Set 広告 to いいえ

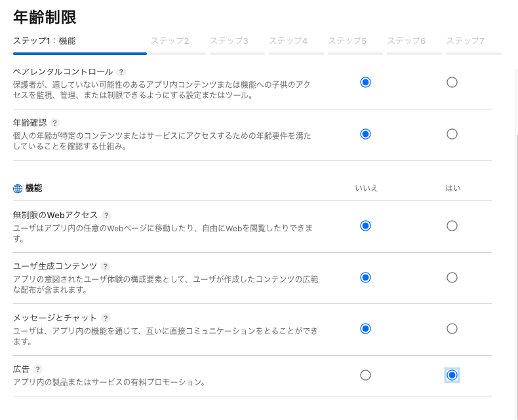click(366, 375)
